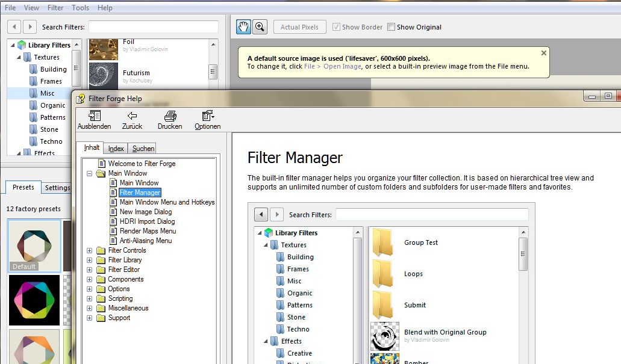The height and width of the screenshot is (364, 621).
Task: Expand the Filter Library help folder
Action: coord(90,260)
